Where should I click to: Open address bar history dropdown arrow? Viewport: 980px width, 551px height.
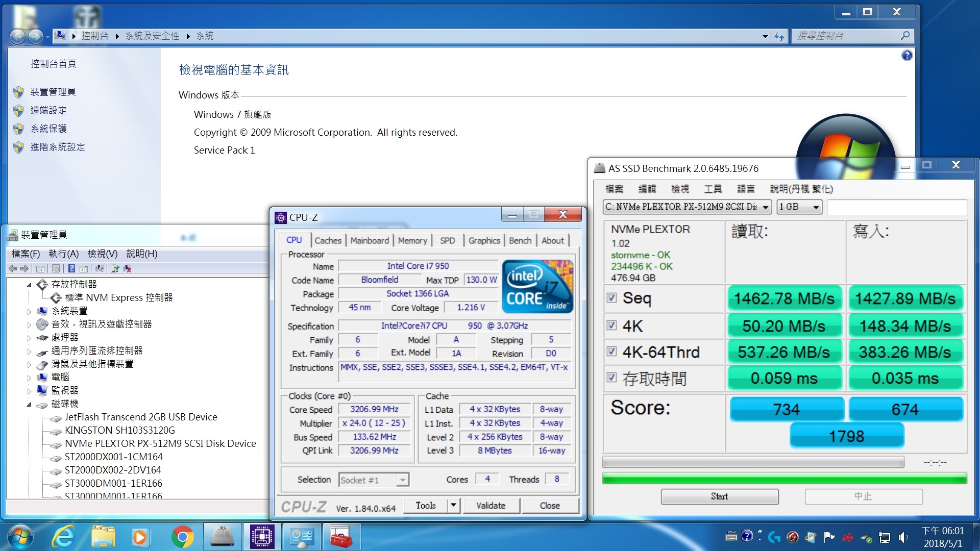765,36
